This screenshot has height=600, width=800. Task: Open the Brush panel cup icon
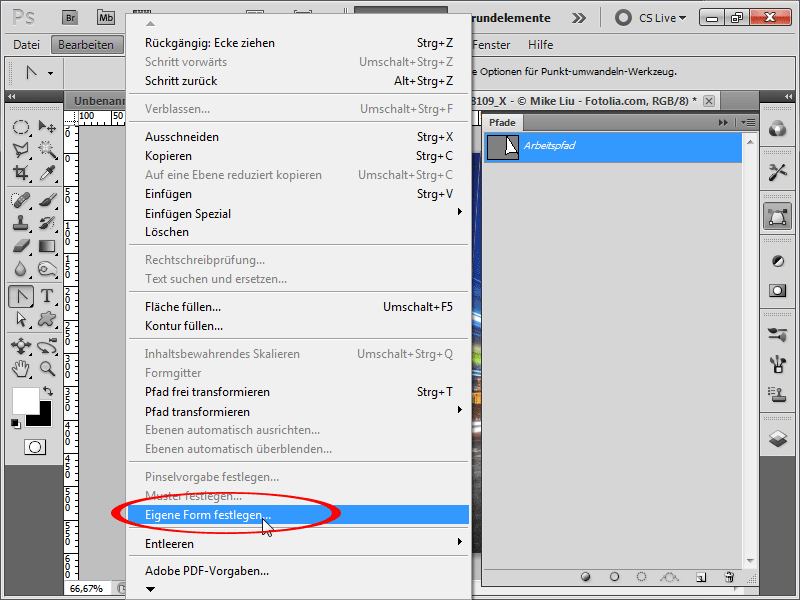777,364
